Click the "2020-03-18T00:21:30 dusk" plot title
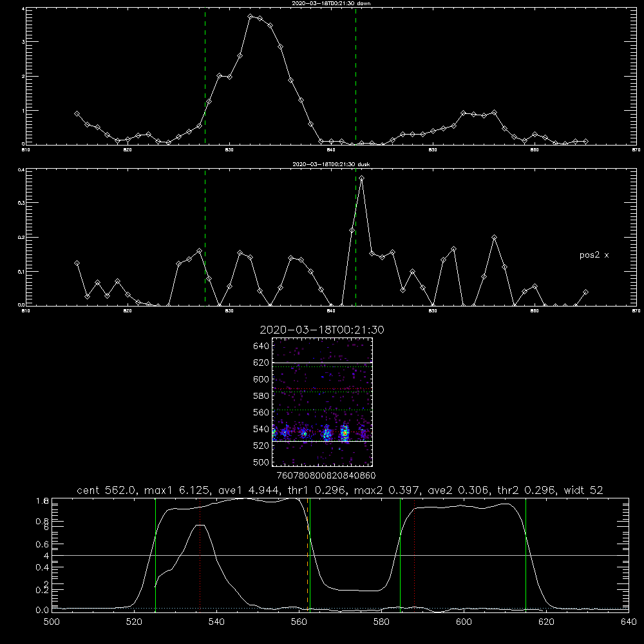The image size is (644, 644). point(331,164)
